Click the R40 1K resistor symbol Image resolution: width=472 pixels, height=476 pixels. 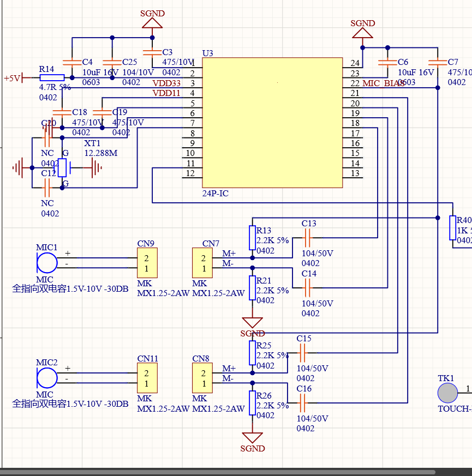pyautogui.click(x=452, y=228)
